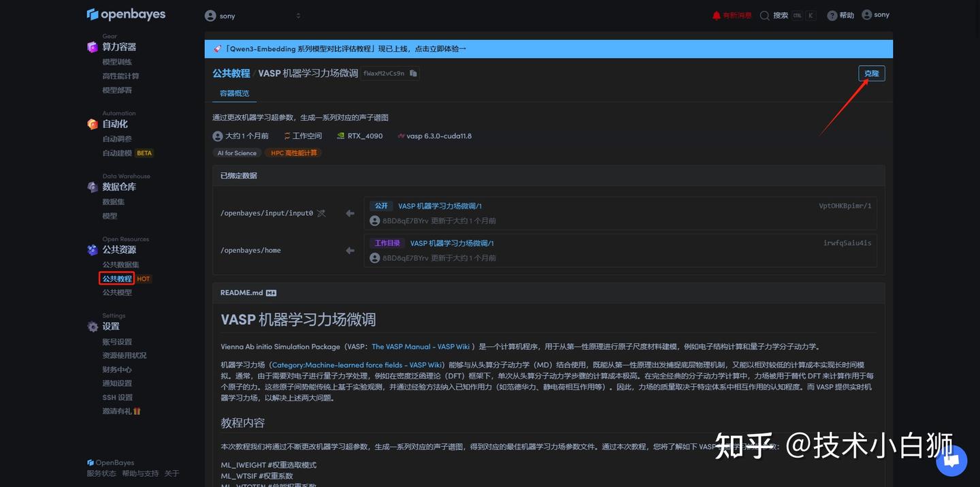Open 模型 under 数据仓库

110,216
